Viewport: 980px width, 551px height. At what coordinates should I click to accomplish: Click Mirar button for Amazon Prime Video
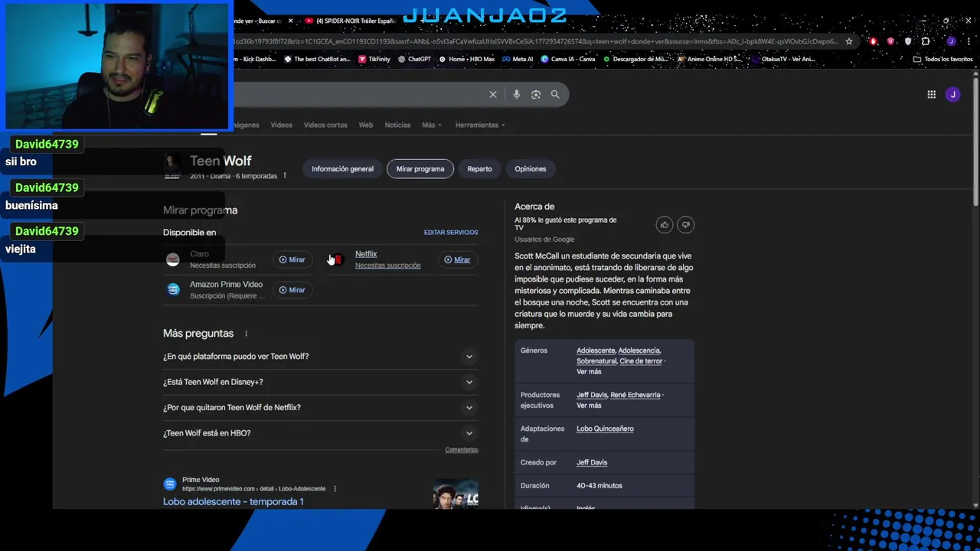coord(292,290)
